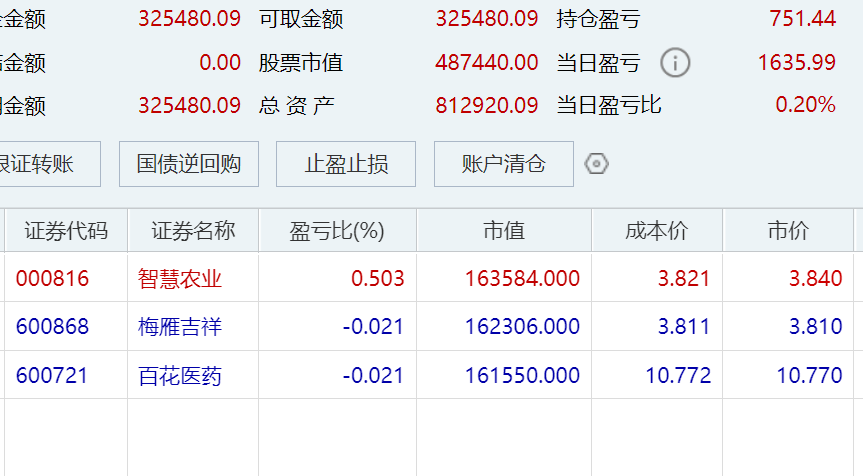
Task: Click the 盈亏比(%) column header
Action: (x=337, y=231)
